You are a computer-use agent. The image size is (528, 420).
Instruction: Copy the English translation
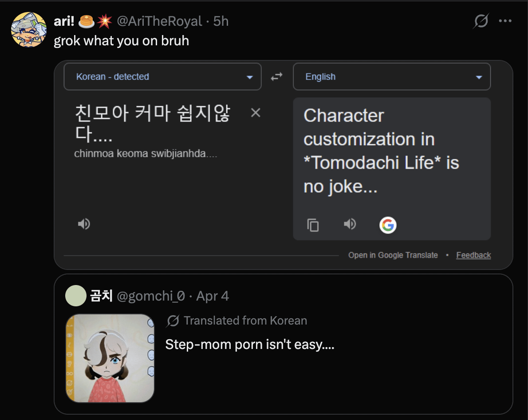point(313,225)
